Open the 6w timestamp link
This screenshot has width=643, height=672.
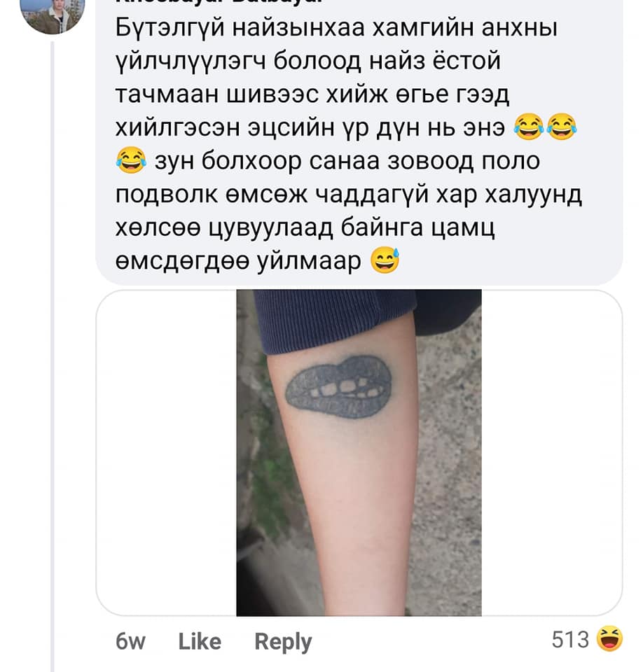(x=130, y=642)
